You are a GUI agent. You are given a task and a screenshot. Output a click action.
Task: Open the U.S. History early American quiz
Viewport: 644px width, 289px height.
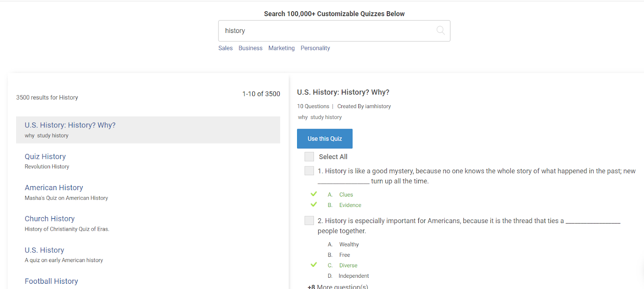tap(44, 250)
